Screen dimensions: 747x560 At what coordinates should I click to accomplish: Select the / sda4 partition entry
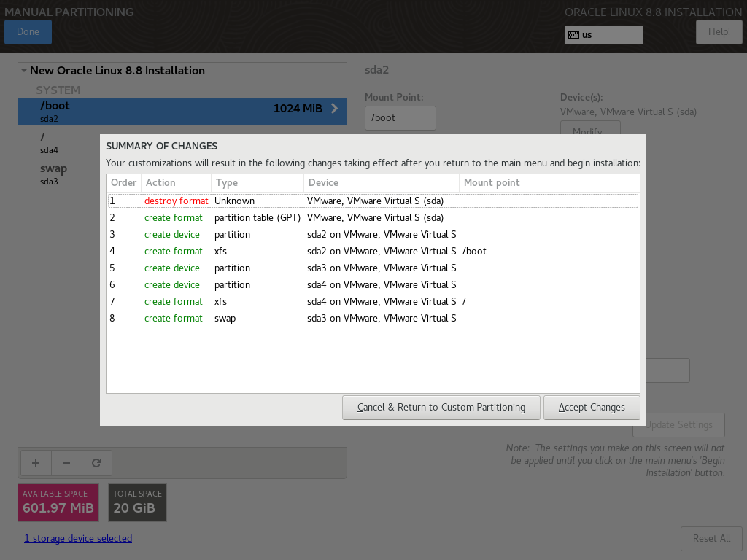click(59, 143)
